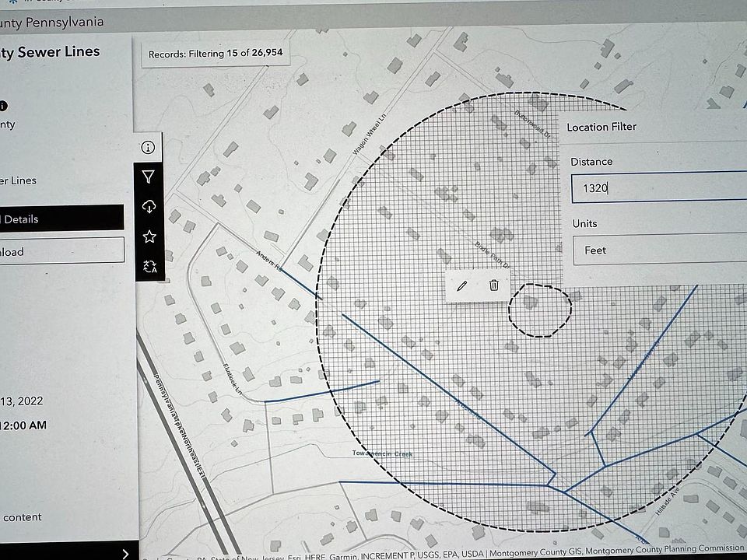Click building inside small dashed selection

(531, 302)
